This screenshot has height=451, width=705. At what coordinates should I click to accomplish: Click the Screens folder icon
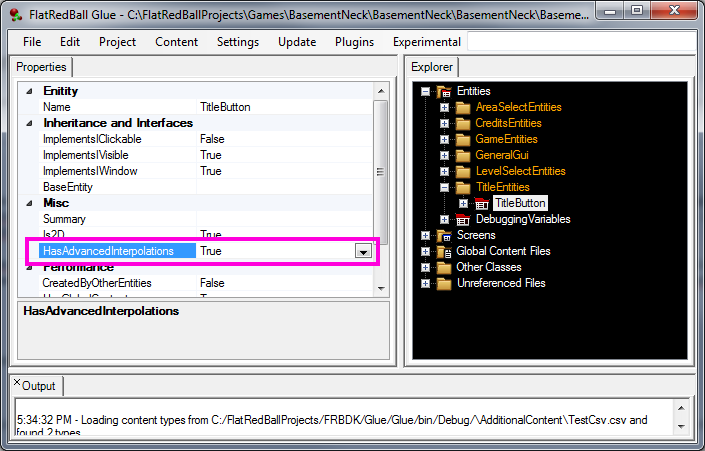click(x=444, y=236)
